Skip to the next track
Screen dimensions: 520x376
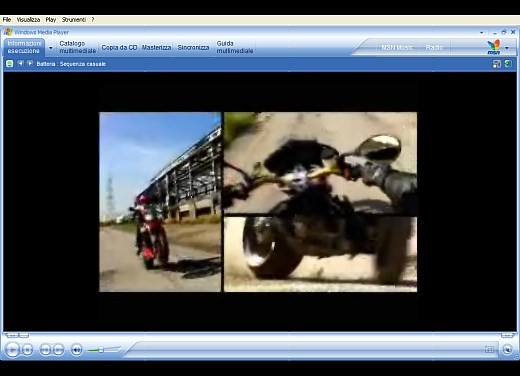(58, 350)
